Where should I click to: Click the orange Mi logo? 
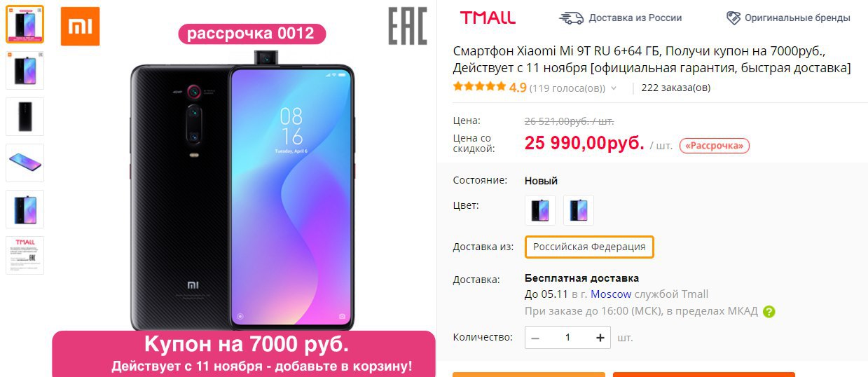80,27
